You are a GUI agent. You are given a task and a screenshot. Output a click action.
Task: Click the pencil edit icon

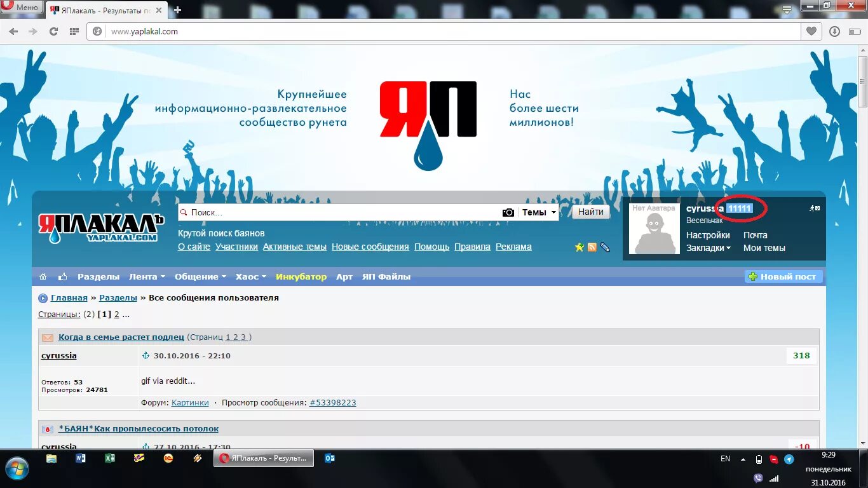coord(605,247)
